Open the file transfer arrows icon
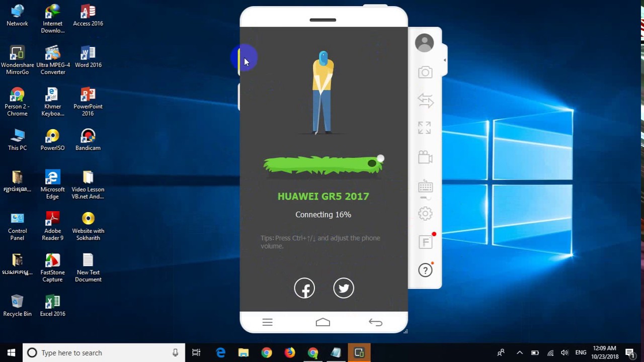 point(425,101)
